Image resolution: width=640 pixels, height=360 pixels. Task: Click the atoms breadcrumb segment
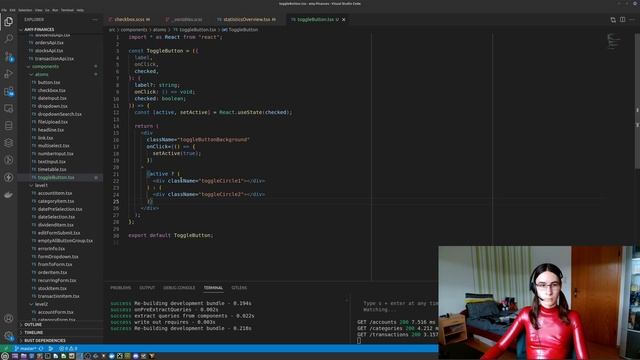(160, 30)
